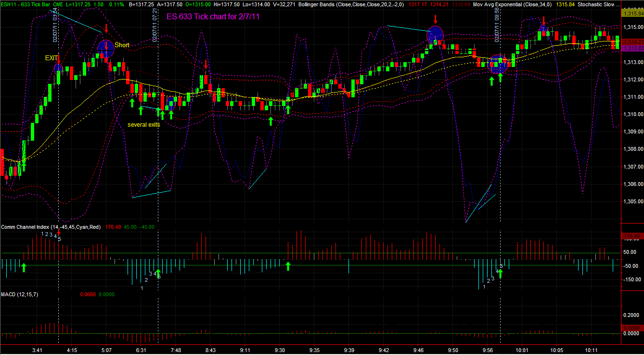Click the several exits text annotation
Screen dimensions: 644x355
144,124
